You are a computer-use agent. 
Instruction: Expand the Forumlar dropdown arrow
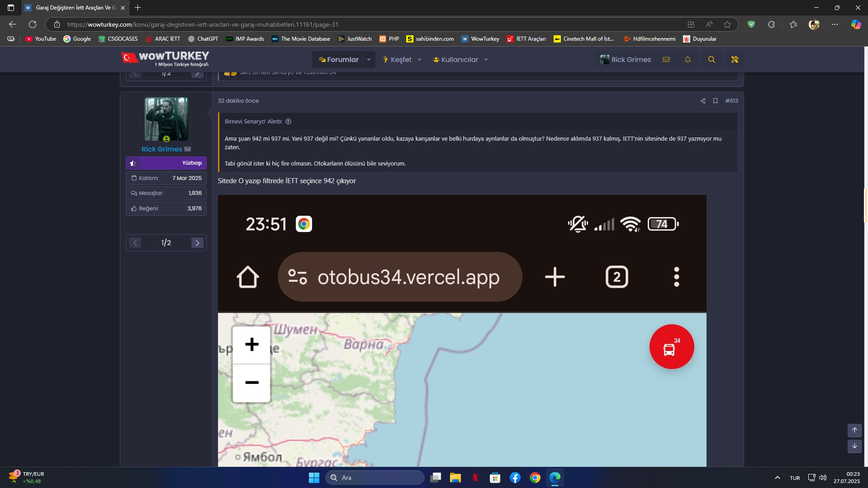point(369,60)
